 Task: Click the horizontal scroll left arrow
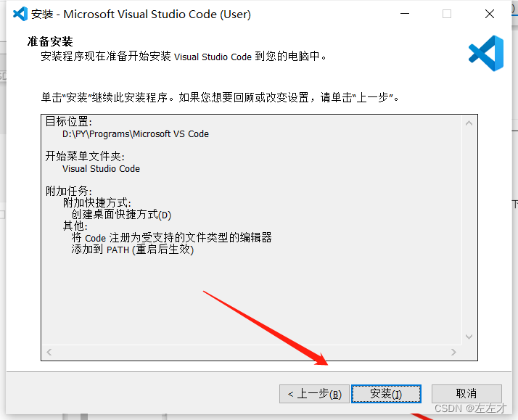pyautogui.click(x=49, y=353)
